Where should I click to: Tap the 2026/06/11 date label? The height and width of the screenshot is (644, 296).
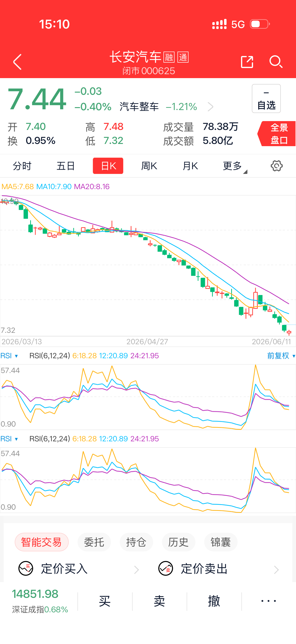[x=271, y=341]
